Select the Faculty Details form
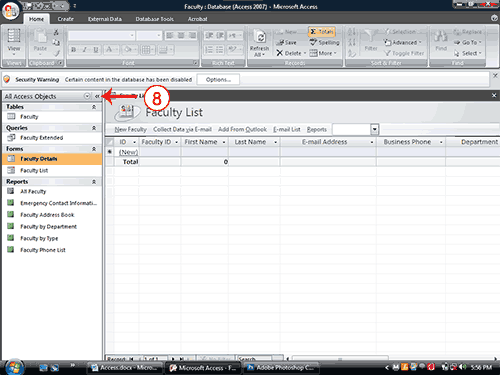 52,159
